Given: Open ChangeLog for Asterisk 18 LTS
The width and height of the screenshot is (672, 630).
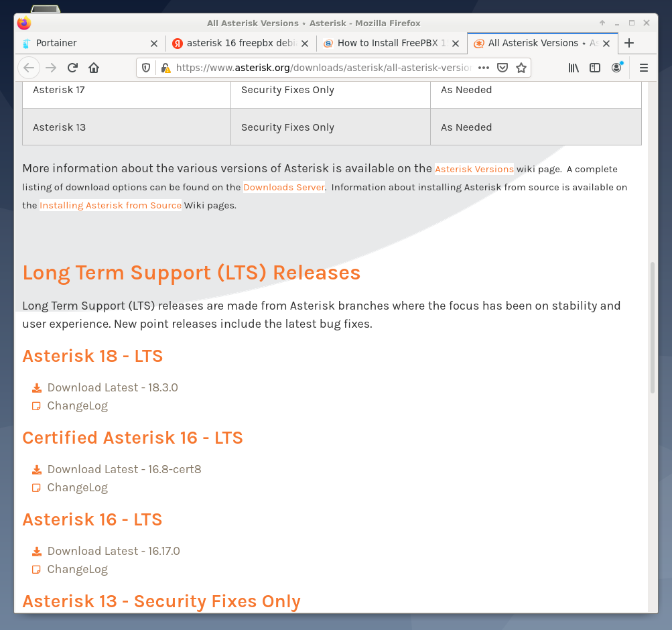Looking at the screenshot, I should pos(77,405).
